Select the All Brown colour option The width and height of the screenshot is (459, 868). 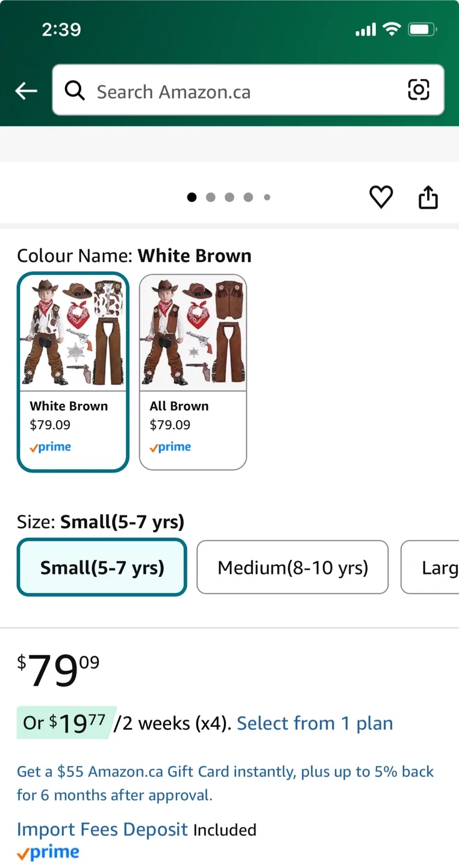pyautogui.click(x=193, y=371)
